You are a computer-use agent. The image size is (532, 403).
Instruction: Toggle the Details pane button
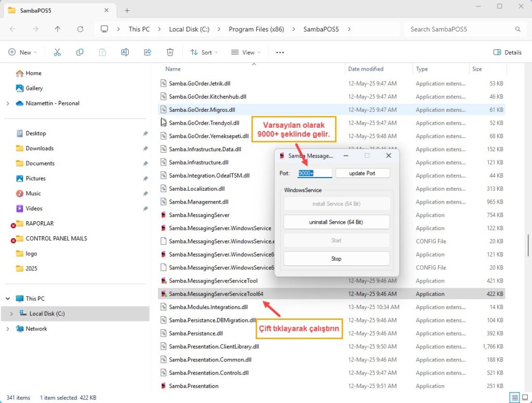507,52
